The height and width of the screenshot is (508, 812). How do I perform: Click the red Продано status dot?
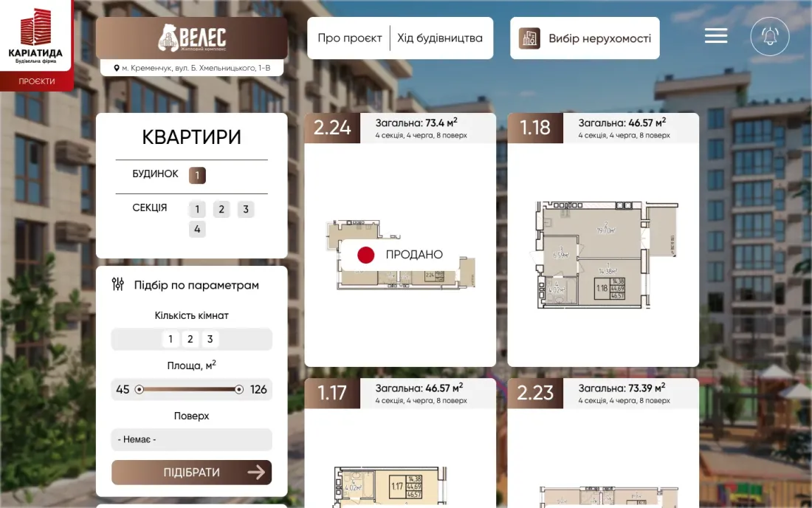click(x=365, y=254)
